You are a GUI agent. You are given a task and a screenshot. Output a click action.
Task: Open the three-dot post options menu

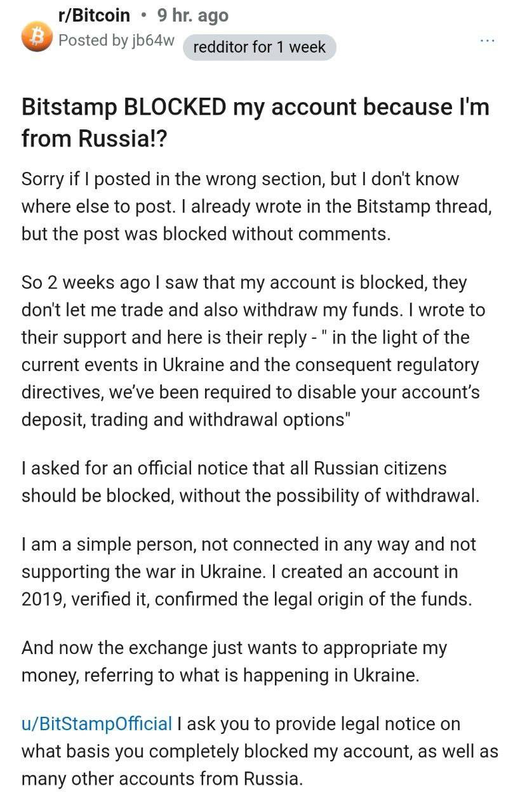[487, 41]
